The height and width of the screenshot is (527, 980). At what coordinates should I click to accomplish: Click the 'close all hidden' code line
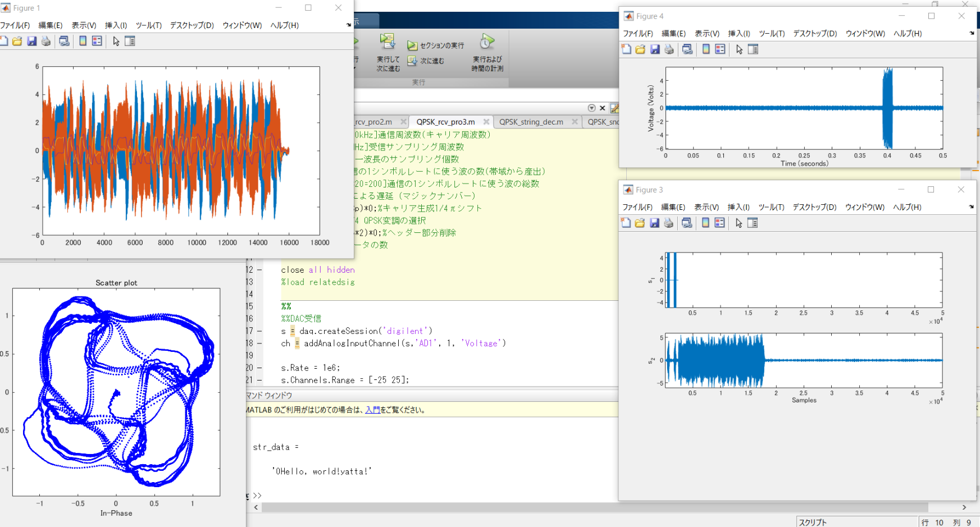pyautogui.click(x=318, y=270)
